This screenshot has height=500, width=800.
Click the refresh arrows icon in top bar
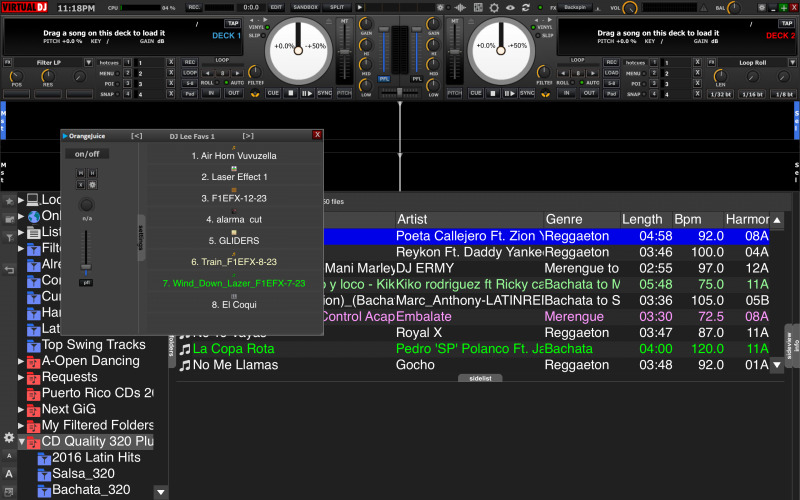point(526,8)
